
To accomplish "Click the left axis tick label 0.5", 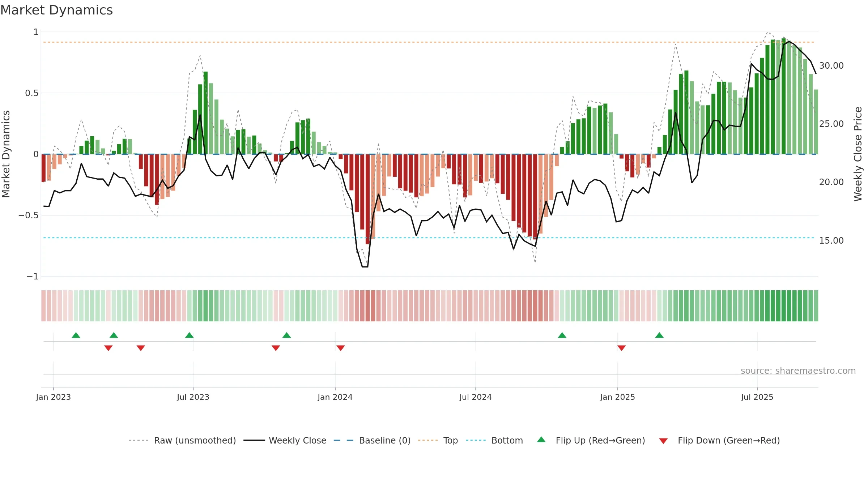I will (32, 93).
